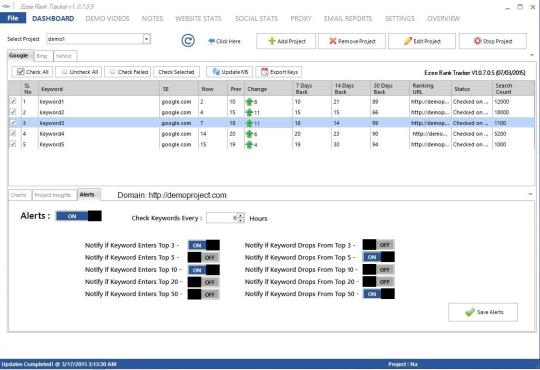Click Update MS button
This screenshot has height=370, width=540.
click(x=230, y=72)
